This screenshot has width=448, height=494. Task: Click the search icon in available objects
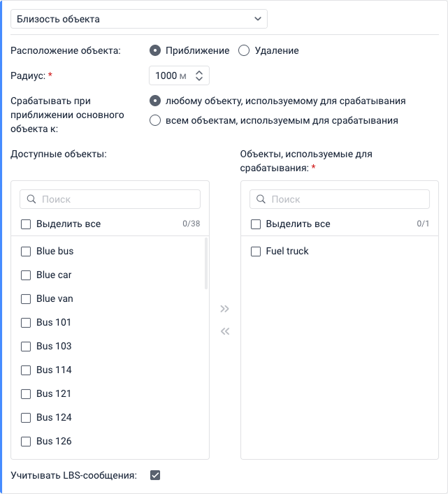click(31, 199)
